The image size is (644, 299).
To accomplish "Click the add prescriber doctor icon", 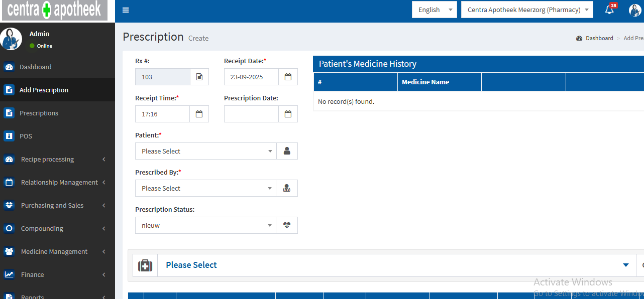I will [287, 188].
